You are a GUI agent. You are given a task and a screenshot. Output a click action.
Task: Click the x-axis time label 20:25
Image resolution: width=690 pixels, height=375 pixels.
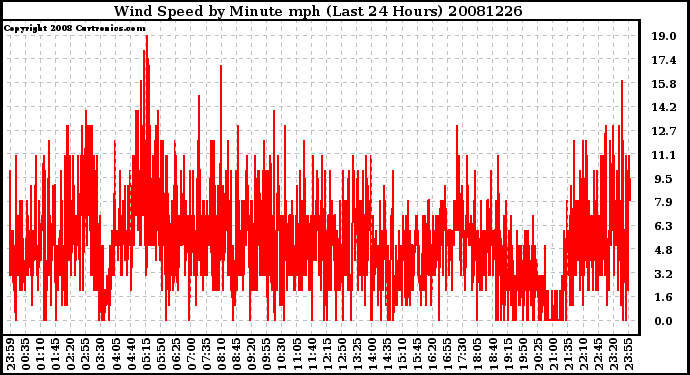coord(538,355)
